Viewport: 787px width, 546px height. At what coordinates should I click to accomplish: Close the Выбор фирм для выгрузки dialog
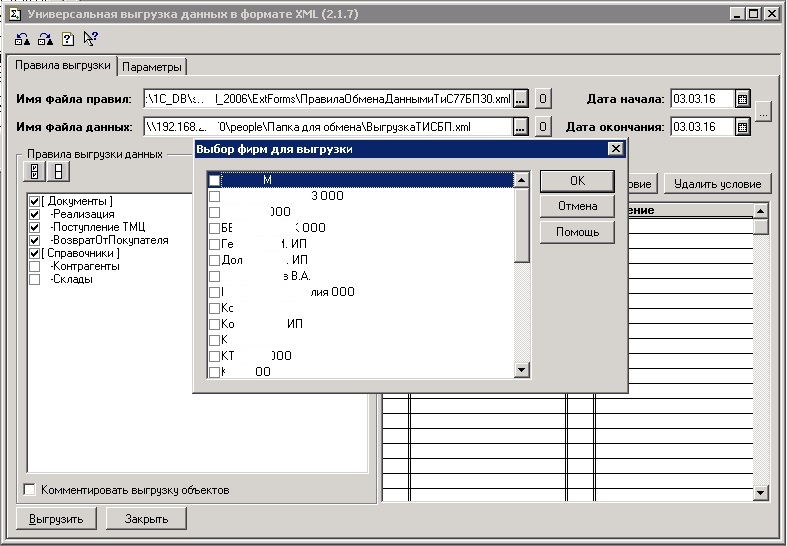tap(615, 149)
